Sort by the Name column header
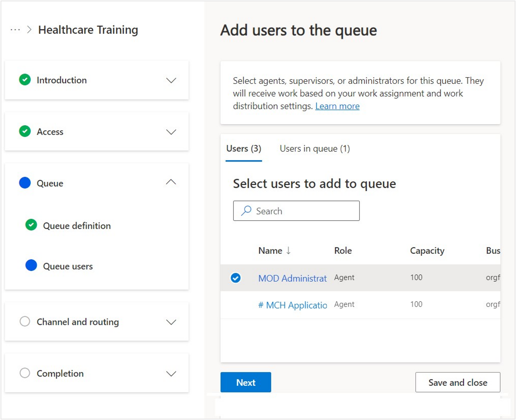The width and height of the screenshot is (516, 420). 270,250
